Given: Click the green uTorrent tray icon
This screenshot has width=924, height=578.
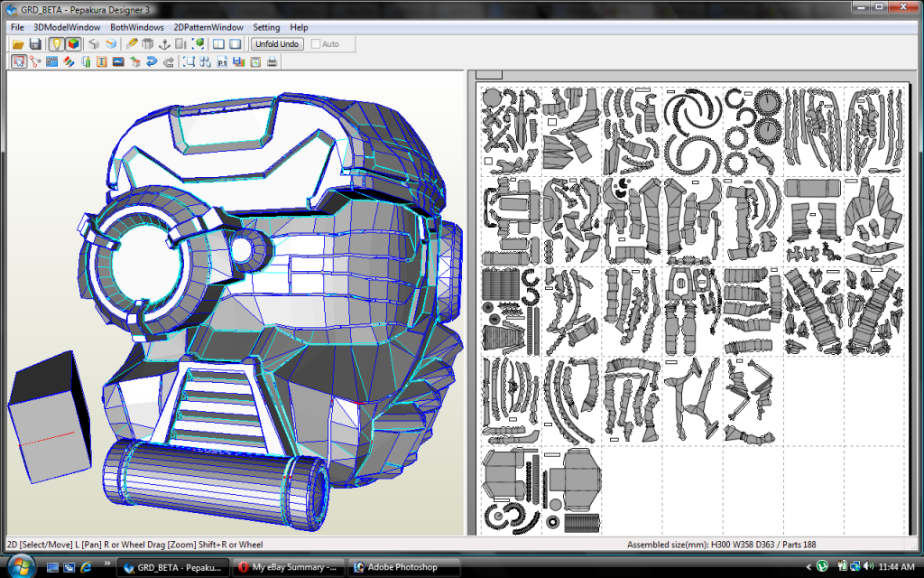Looking at the screenshot, I should point(822,567).
